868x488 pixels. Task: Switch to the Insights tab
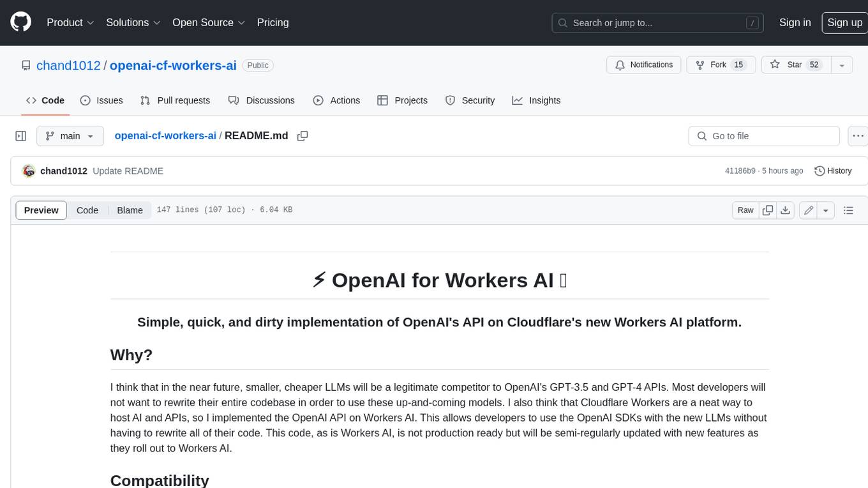pos(536,100)
